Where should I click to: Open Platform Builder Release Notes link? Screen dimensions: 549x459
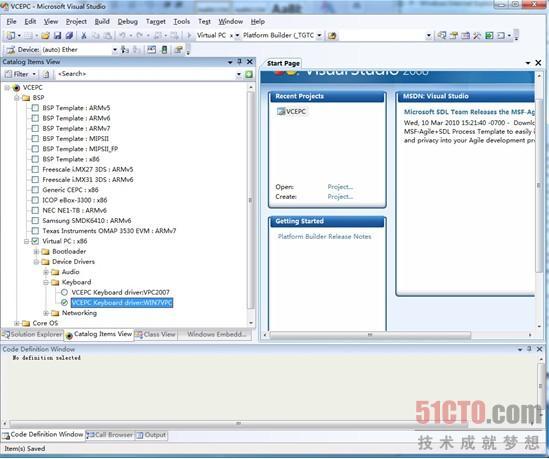(x=325, y=237)
